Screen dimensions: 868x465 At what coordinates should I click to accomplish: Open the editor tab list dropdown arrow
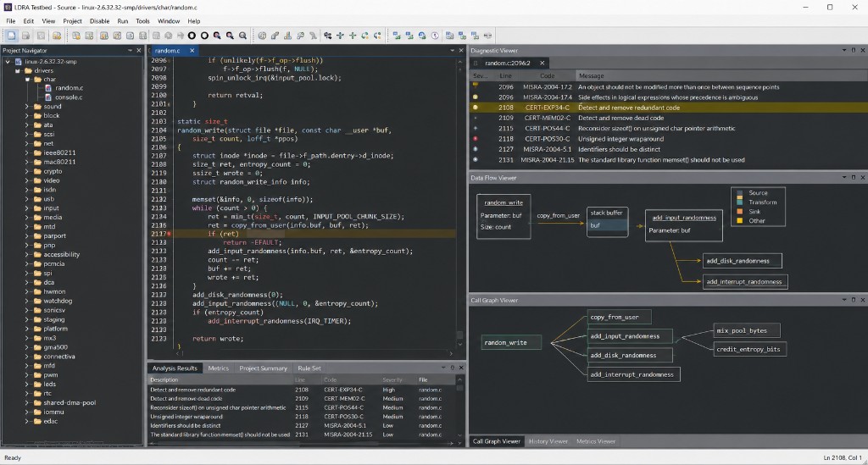click(453, 50)
